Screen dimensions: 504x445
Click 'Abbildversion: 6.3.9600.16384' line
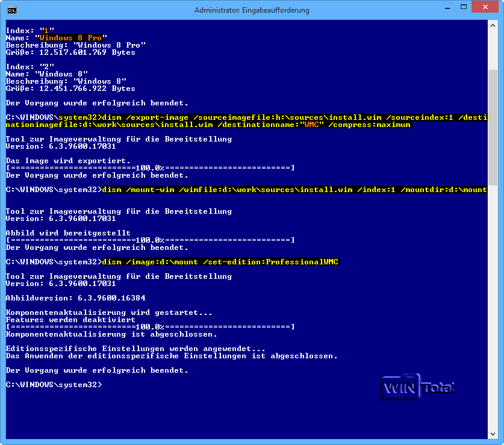tap(75, 298)
